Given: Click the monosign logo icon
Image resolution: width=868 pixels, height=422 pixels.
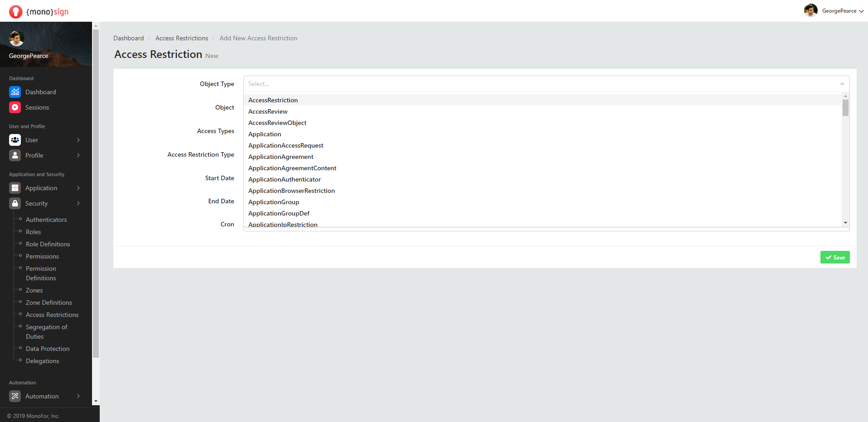Looking at the screenshot, I should (x=16, y=11).
